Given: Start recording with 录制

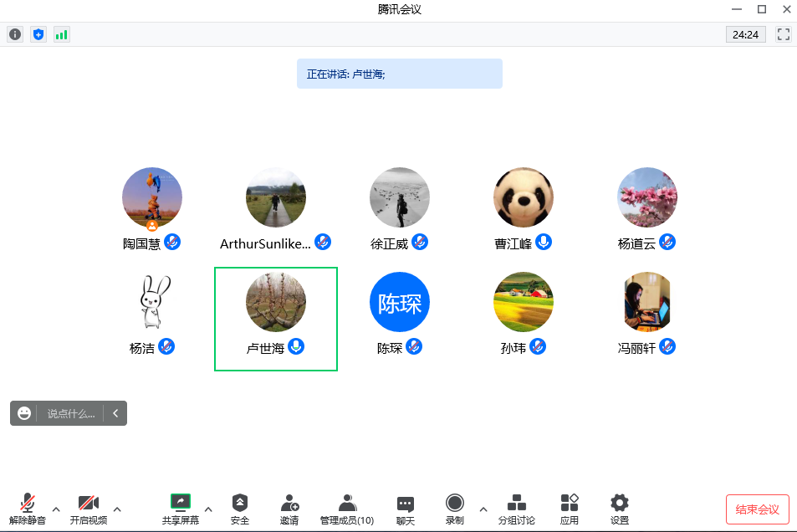Looking at the screenshot, I should click(454, 509).
